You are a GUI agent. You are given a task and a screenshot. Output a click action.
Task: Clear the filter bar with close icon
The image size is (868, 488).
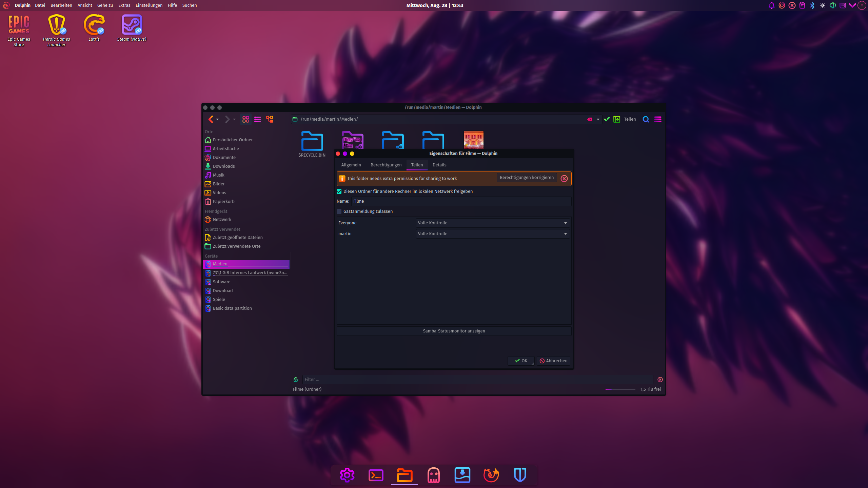[660, 380]
